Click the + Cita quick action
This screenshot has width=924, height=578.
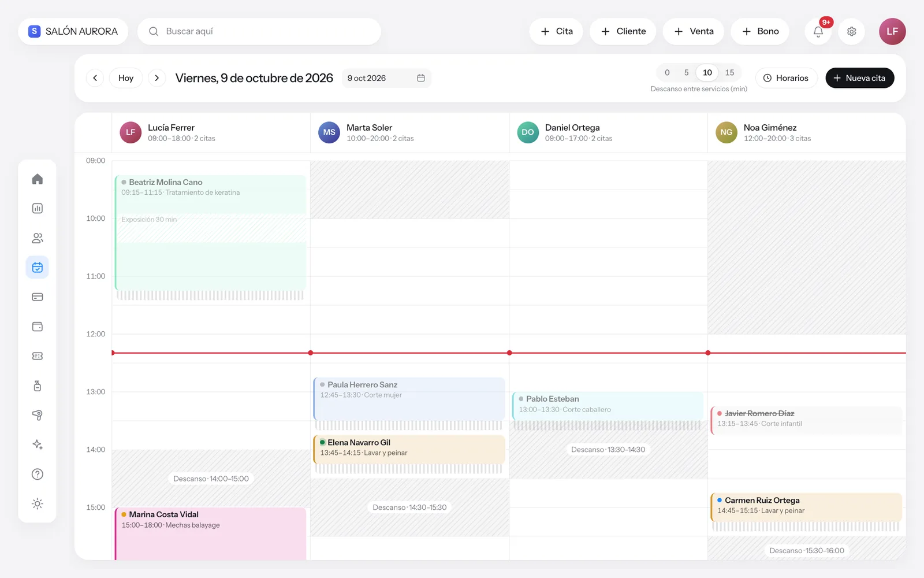(x=556, y=31)
